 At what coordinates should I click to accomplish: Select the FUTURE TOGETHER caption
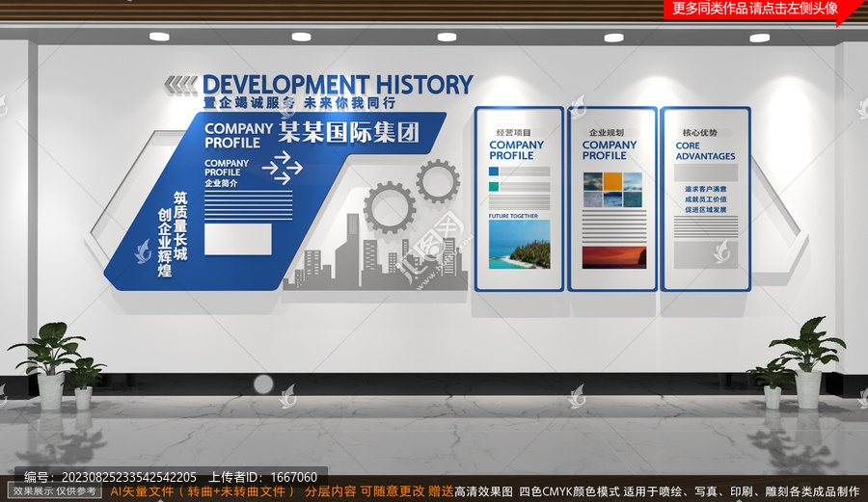(x=513, y=216)
